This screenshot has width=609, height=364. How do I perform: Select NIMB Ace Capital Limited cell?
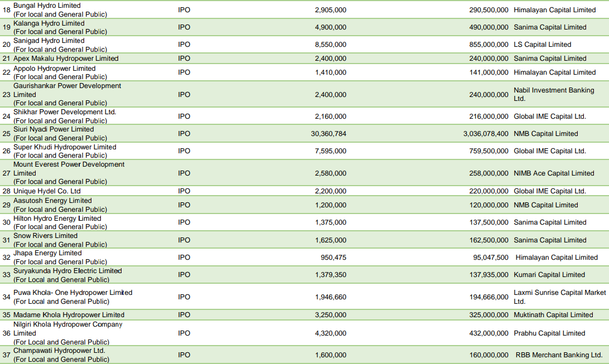click(x=554, y=173)
